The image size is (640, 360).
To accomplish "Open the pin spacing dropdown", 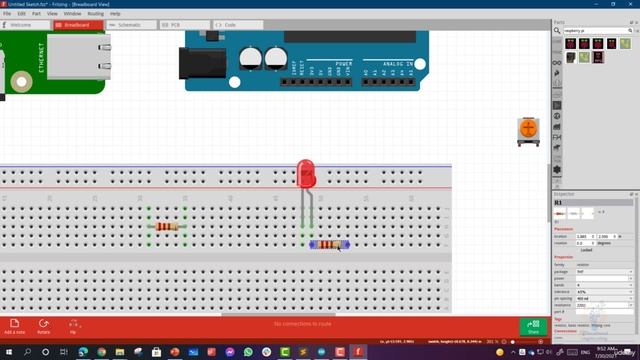I will tap(604, 298).
